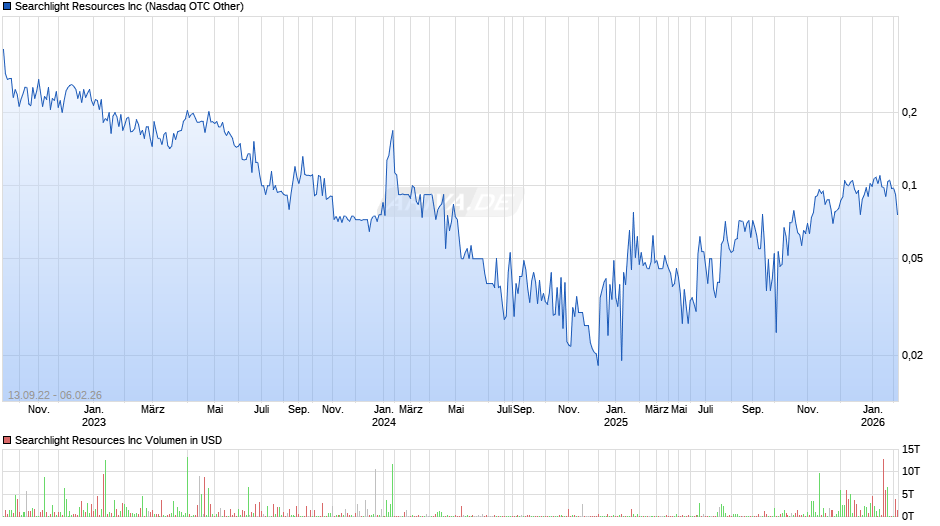Select the chart title 'Searchlight Resources Inc (Nasdaq OTC Other)'

click(129, 7)
